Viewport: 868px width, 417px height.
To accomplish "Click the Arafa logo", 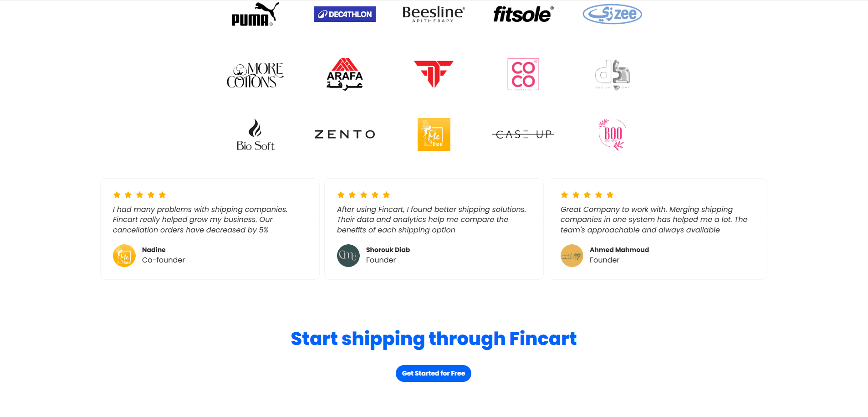I will click(344, 74).
